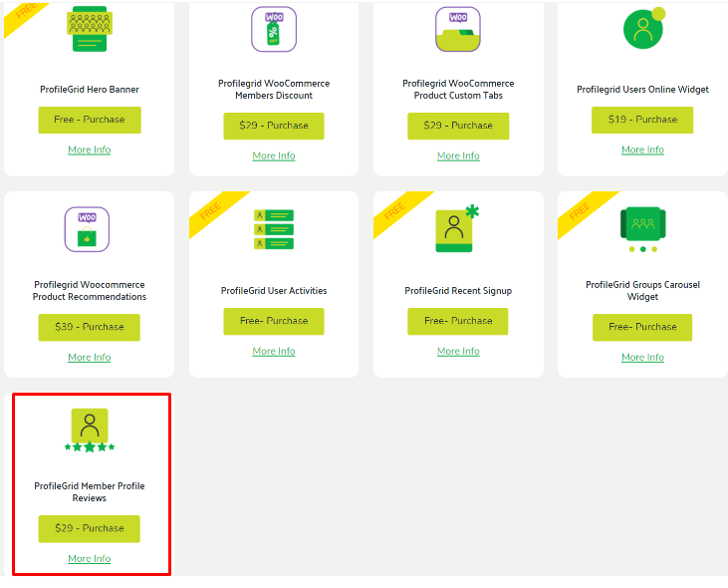Click the Users Online Widget icon
Viewport: 728px width, 588px height.
click(x=644, y=28)
